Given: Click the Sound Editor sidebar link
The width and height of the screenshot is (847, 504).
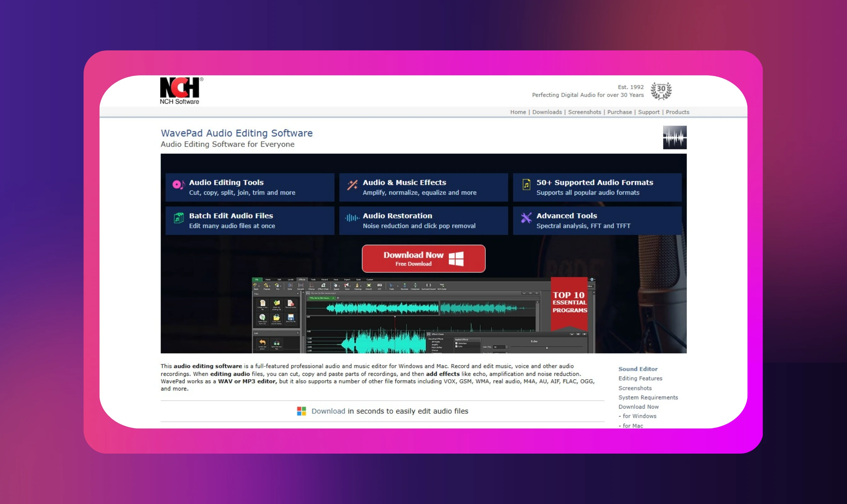Looking at the screenshot, I should coord(638,369).
